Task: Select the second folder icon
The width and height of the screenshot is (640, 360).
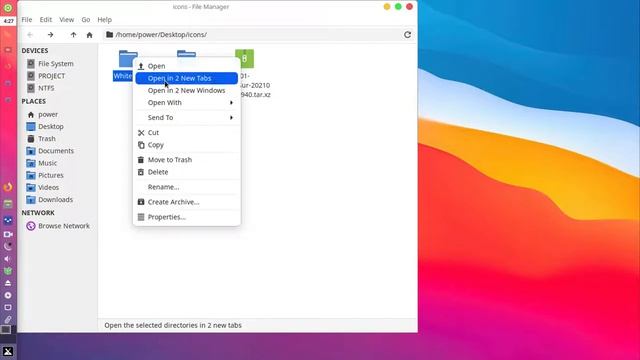Action: [x=187, y=53]
